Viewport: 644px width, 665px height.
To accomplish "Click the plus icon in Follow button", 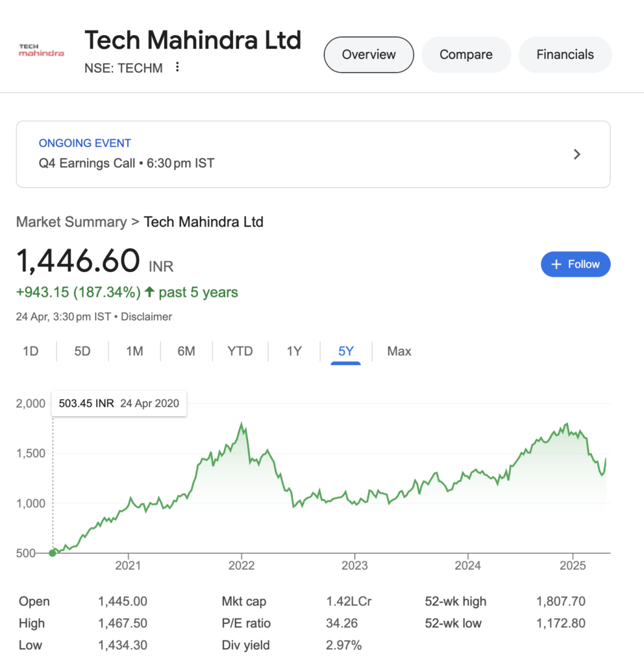I will click(556, 264).
